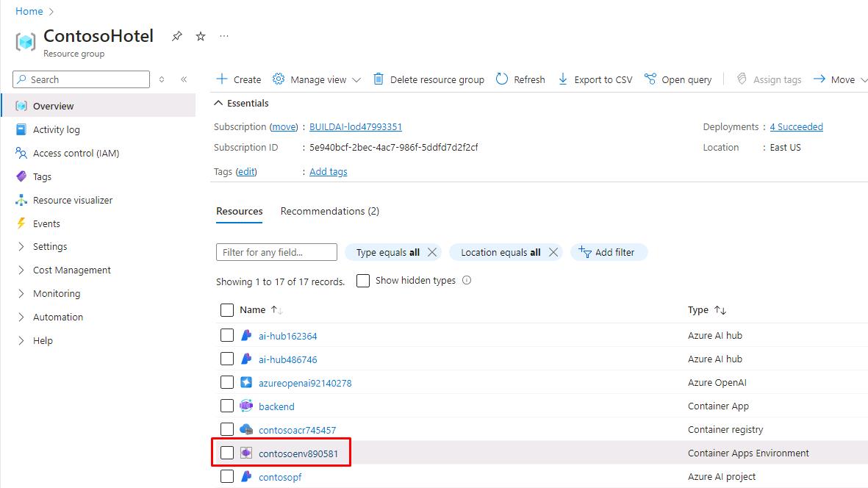Viewport: 868px width, 488px height.
Task: Switch to the Recommendations (2) tab
Action: [x=330, y=212]
